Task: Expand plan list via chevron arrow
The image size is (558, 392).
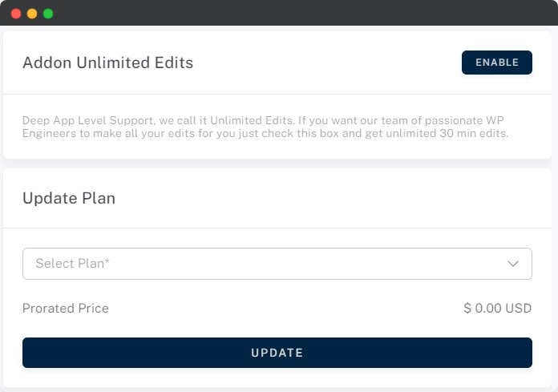Action: click(513, 264)
